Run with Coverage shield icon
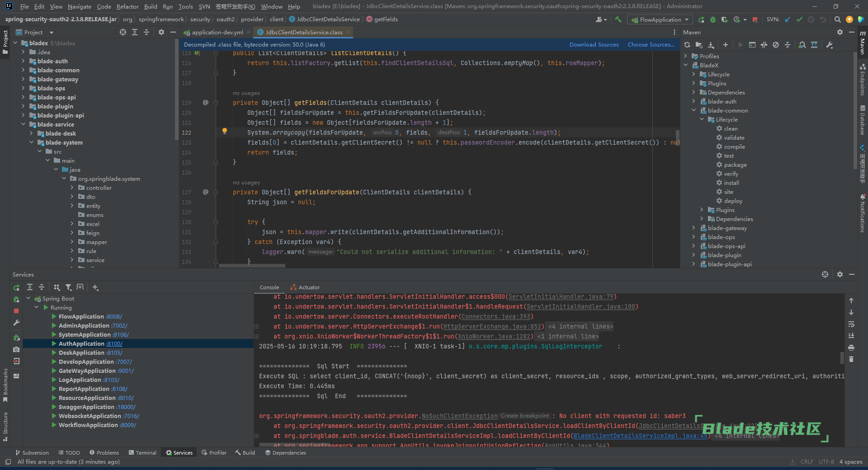 (x=724, y=19)
